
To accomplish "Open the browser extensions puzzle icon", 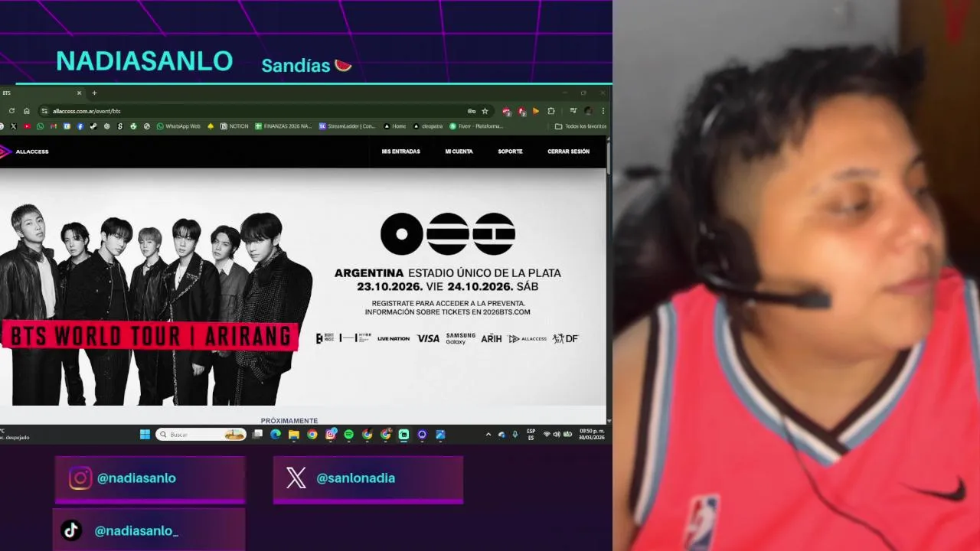I will 550,111.
